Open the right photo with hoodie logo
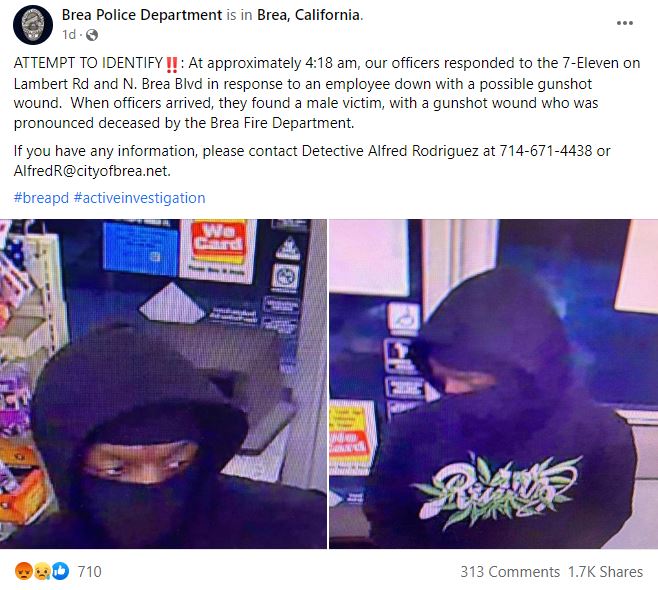Screen dimensions: 658x590 (x=494, y=384)
